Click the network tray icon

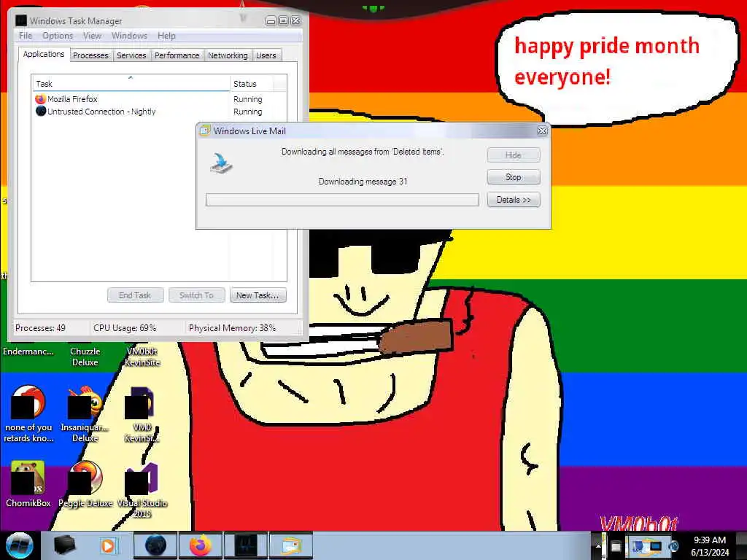655,546
